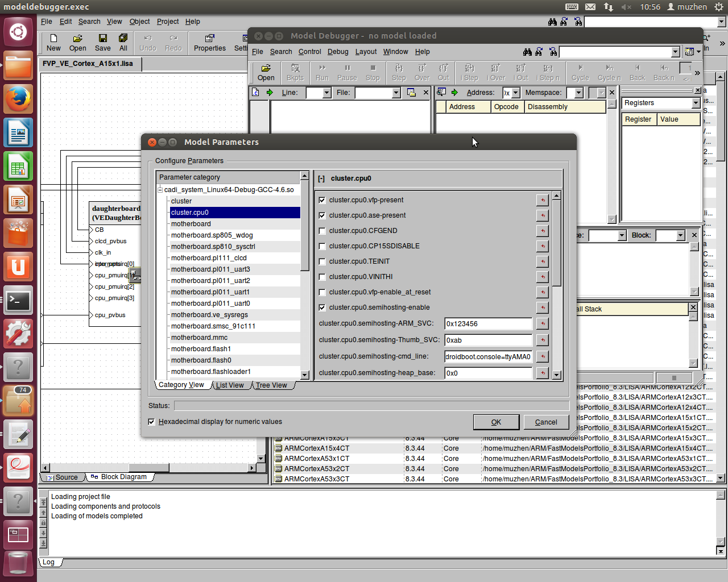Expand the Memspace dropdown
728x582 pixels.
(x=578, y=93)
